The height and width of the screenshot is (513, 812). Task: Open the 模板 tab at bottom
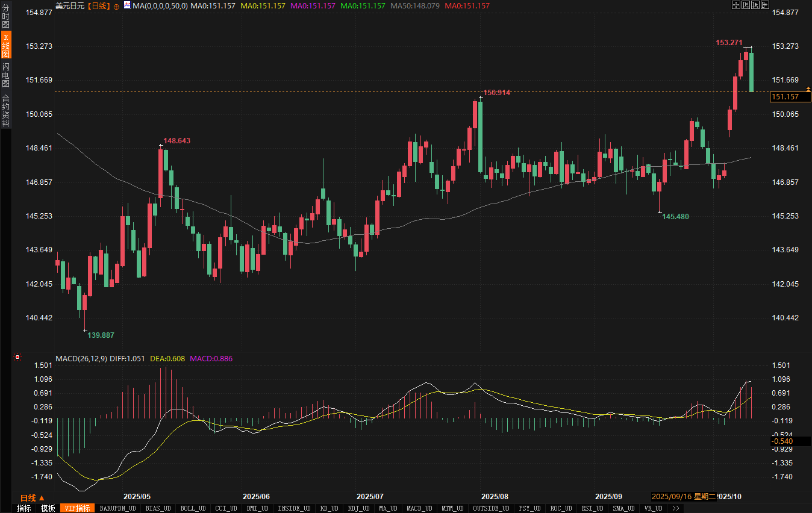coord(48,508)
